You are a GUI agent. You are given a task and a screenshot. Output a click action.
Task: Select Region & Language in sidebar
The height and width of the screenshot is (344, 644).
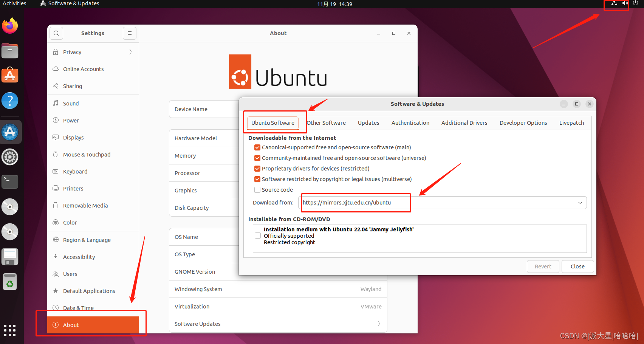click(x=93, y=240)
